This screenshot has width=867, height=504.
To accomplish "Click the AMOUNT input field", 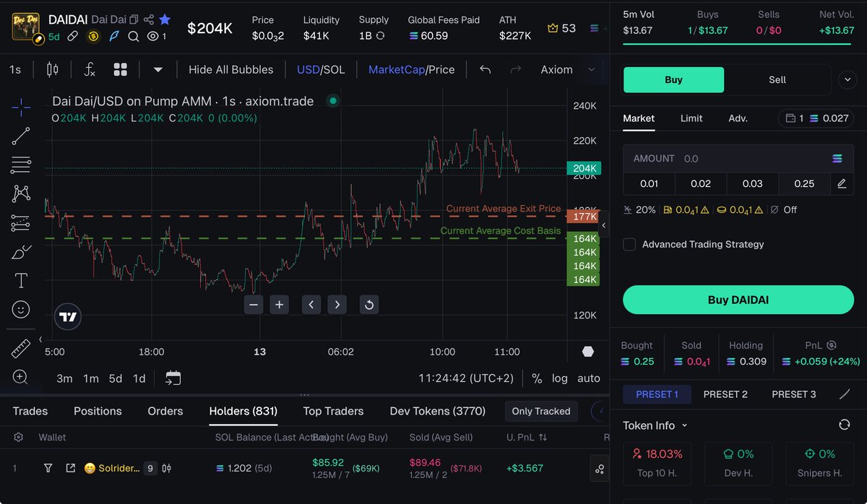I will coord(738,158).
